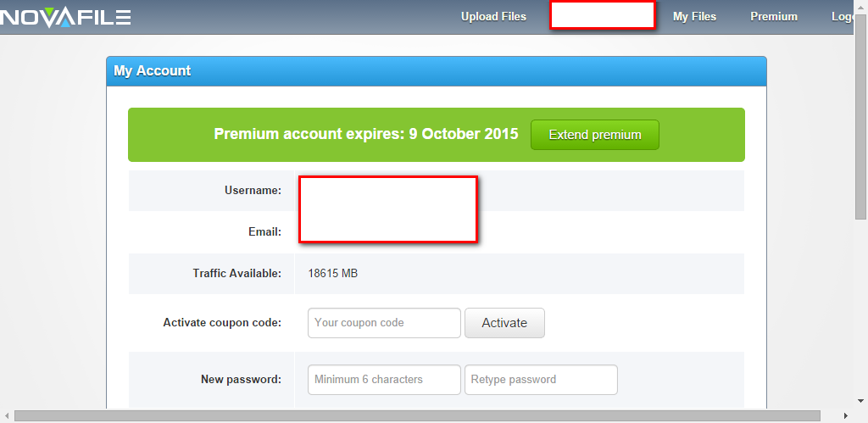Open the Upload Files page
Screen dimensions: 868x423
tap(493, 17)
